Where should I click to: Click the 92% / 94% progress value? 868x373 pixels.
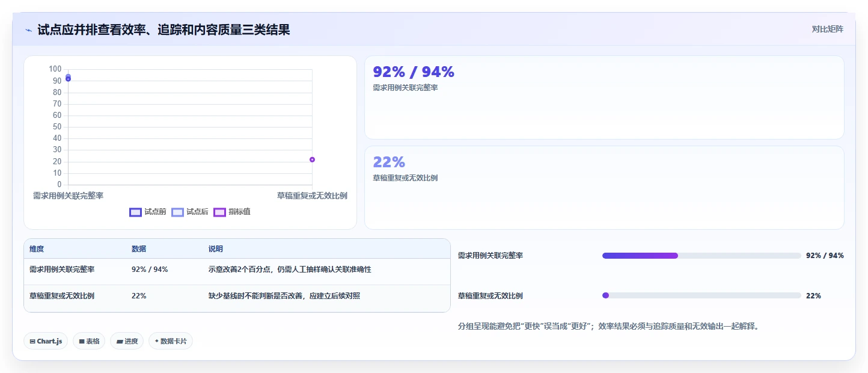(x=825, y=256)
